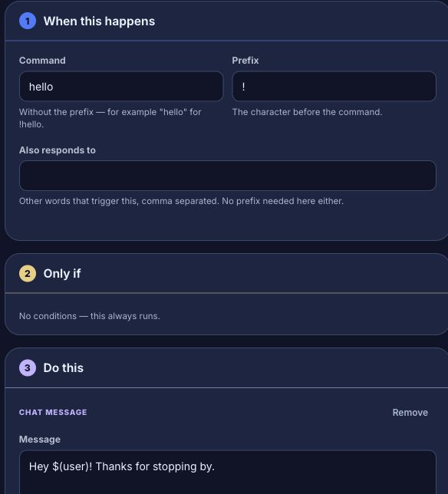Viewport: 448px width, 494px height.
Task: Select the "Do this" section heading
Action: tap(64, 367)
